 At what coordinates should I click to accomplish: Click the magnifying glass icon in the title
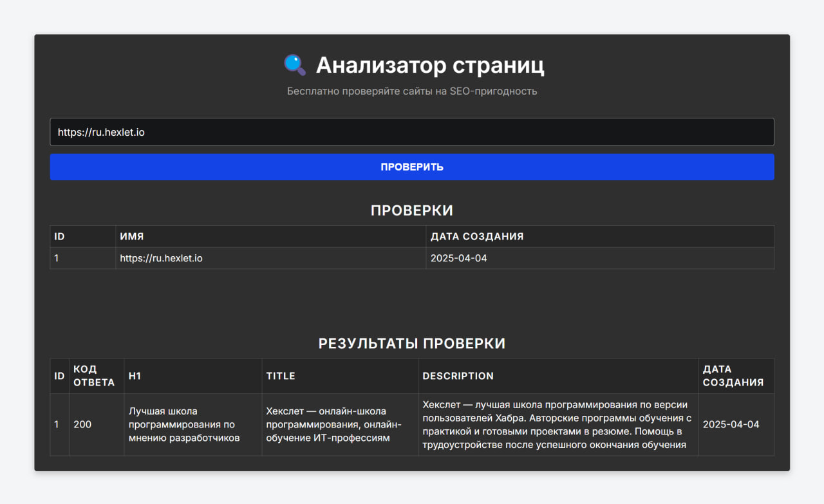(x=295, y=65)
